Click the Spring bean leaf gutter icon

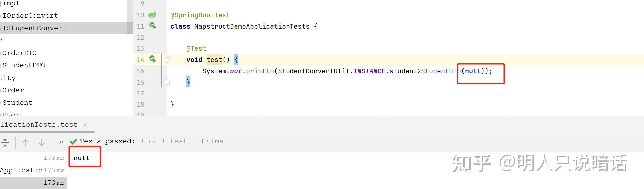point(152,15)
